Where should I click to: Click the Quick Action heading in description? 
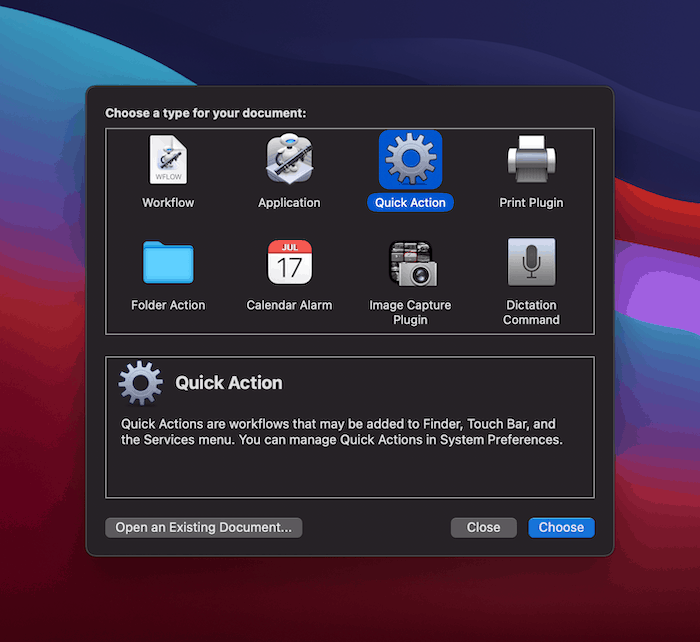229,383
